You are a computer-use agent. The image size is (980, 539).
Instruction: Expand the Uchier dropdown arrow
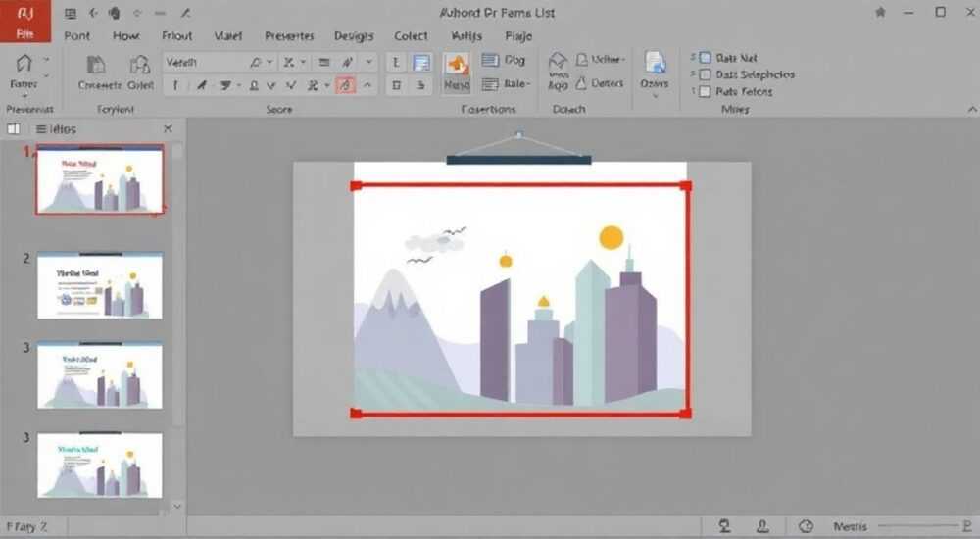point(623,60)
